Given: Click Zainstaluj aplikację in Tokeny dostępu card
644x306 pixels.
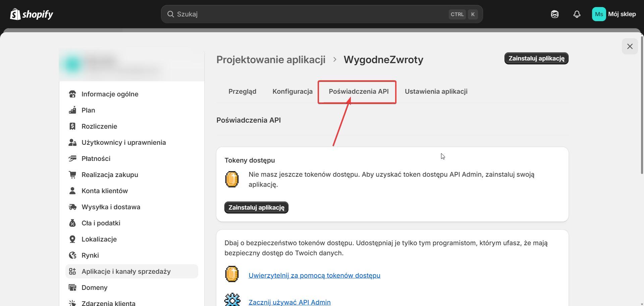Looking at the screenshot, I should pos(256,208).
